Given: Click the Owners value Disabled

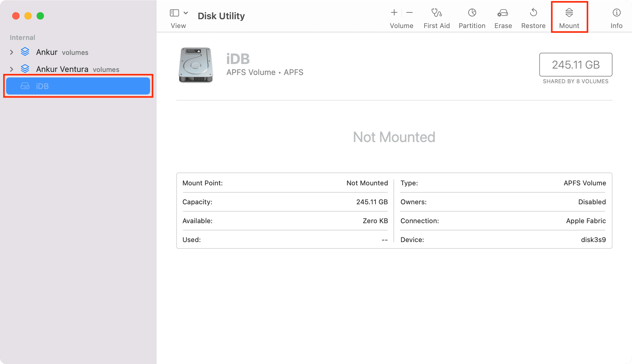Looking at the screenshot, I should click(x=592, y=202).
